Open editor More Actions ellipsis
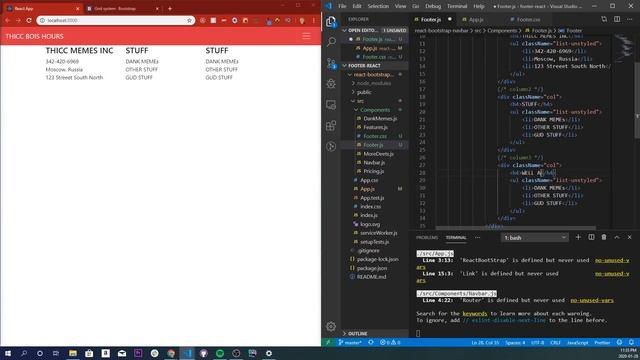This screenshot has width=640, height=360. 630,19
